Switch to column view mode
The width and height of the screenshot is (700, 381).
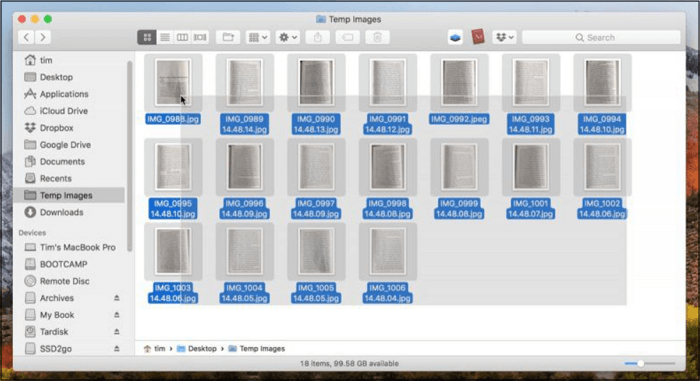click(x=182, y=38)
